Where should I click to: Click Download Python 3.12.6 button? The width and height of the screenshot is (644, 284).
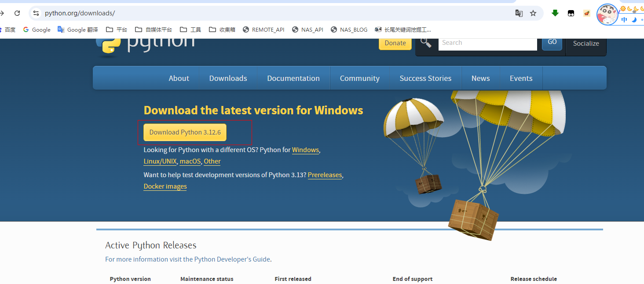click(185, 132)
